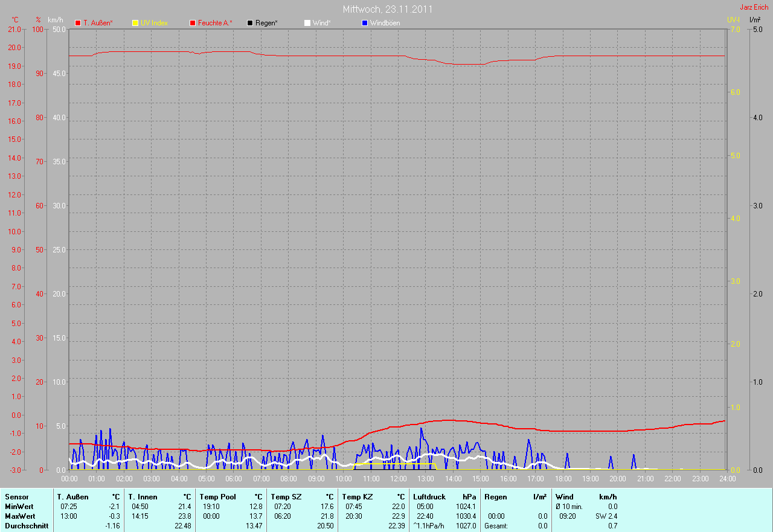This screenshot has height=532, width=773.
Task: Click the red T. Außen legend swatch
Action: tap(78, 23)
